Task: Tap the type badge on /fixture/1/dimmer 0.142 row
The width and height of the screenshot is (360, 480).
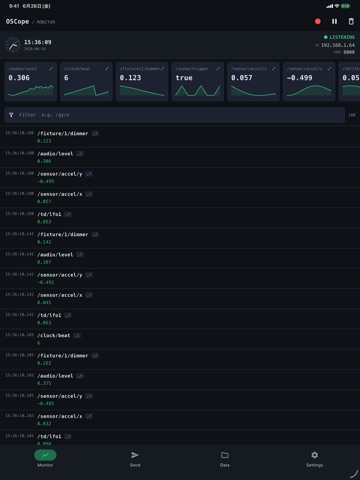Action: point(95,234)
